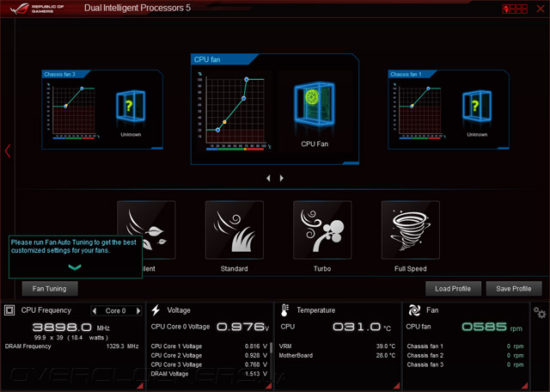The height and width of the screenshot is (392, 550).
Task: Show next fan card with right arrow
Action: (281, 178)
